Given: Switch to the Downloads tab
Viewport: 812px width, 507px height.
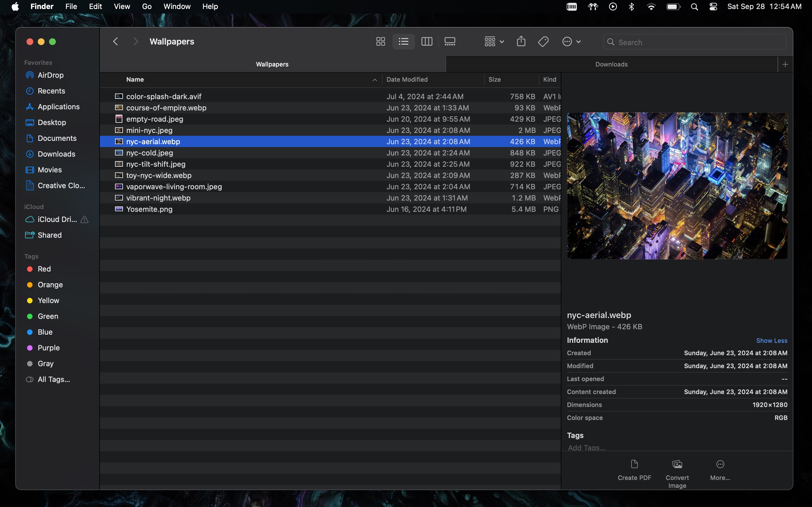Looking at the screenshot, I should [x=611, y=65].
